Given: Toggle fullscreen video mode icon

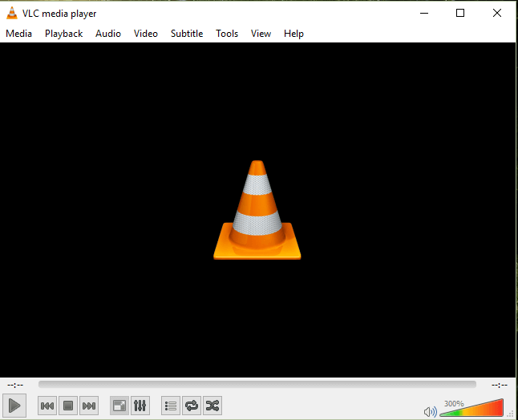Looking at the screenshot, I should (119, 406).
